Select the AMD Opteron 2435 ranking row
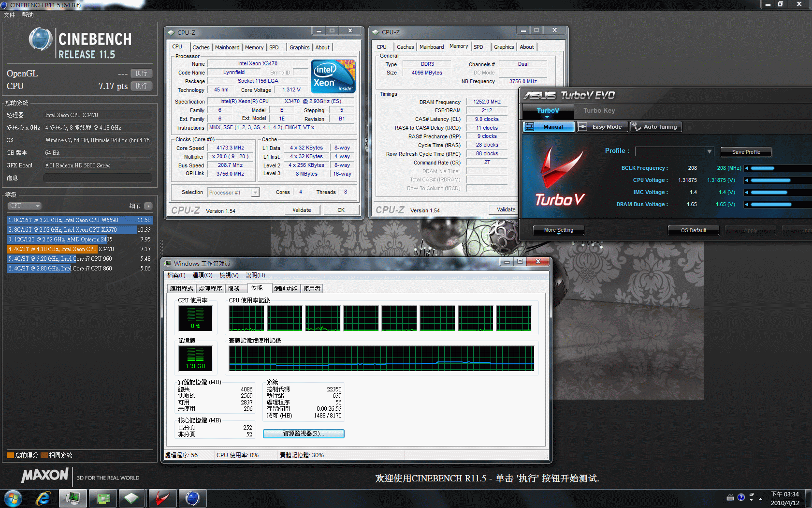Image resolution: width=812 pixels, height=508 pixels. point(80,239)
